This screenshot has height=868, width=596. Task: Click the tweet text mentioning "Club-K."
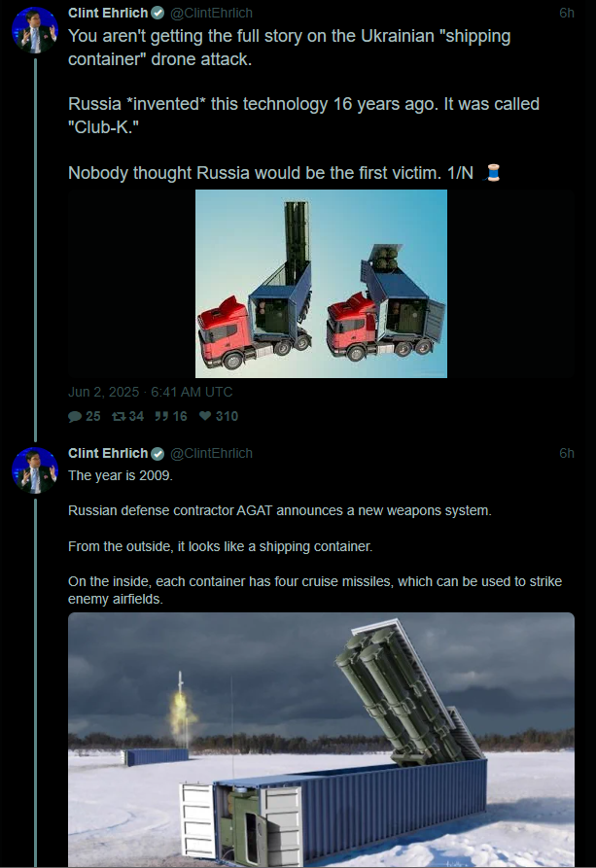pos(303,115)
